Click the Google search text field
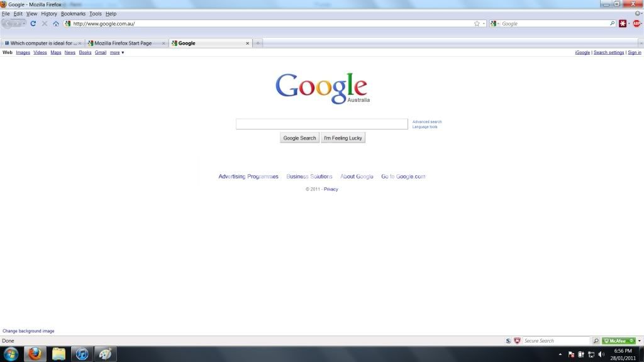Screen dimensions: 644x362 pyautogui.click(x=321, y=124)
